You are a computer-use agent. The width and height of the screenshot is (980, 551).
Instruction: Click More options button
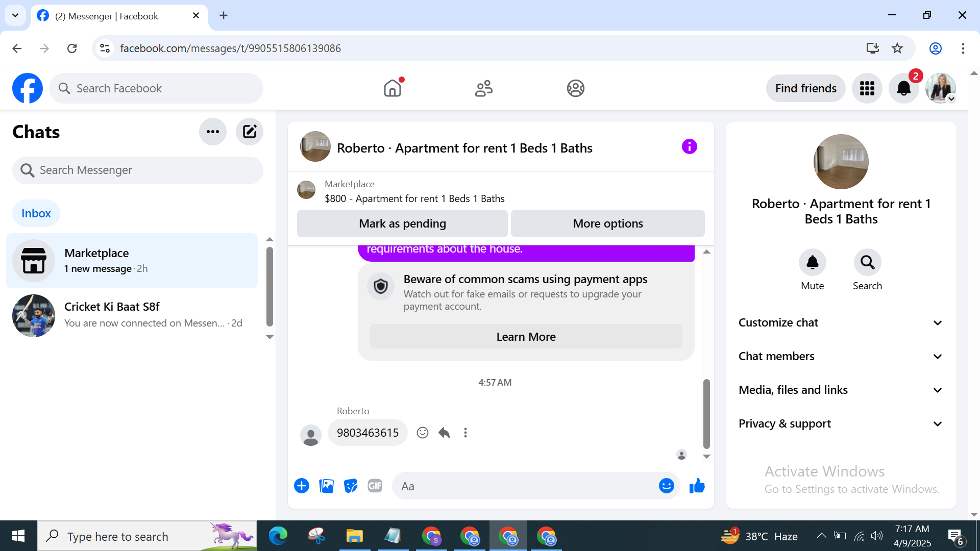[608, 223]
